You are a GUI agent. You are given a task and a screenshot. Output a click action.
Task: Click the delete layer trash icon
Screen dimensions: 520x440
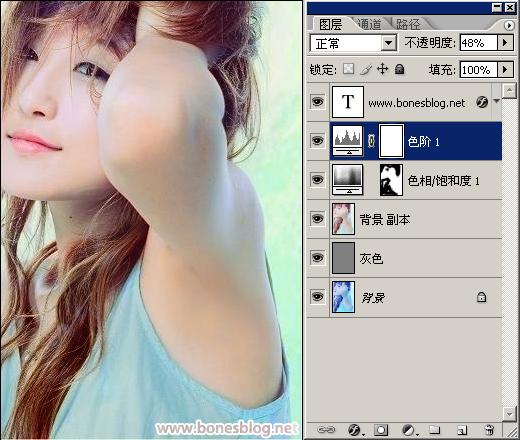tap(489, 430)
